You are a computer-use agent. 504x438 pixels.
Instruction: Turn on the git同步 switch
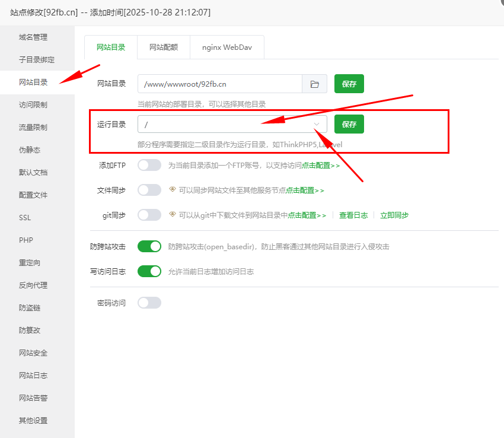tap(149, 215)
